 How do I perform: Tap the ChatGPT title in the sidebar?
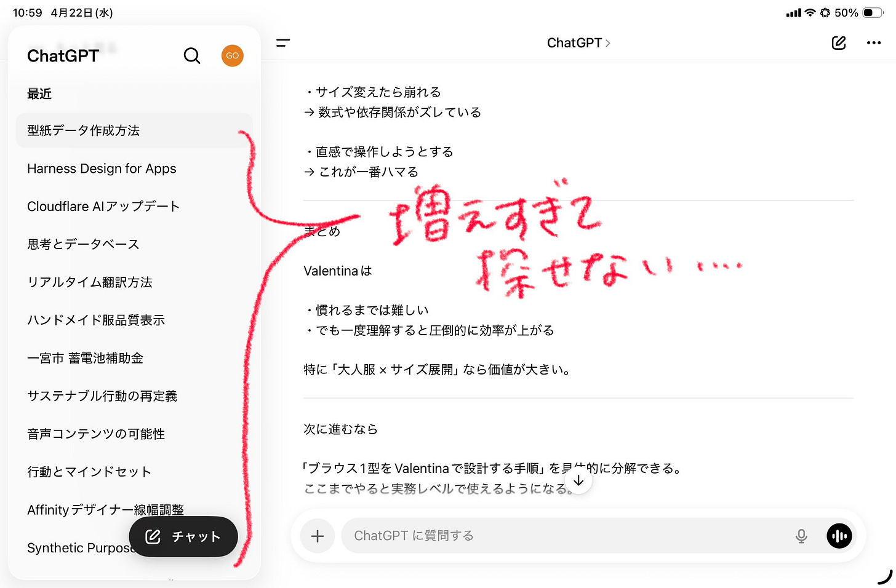coord(63,56)
